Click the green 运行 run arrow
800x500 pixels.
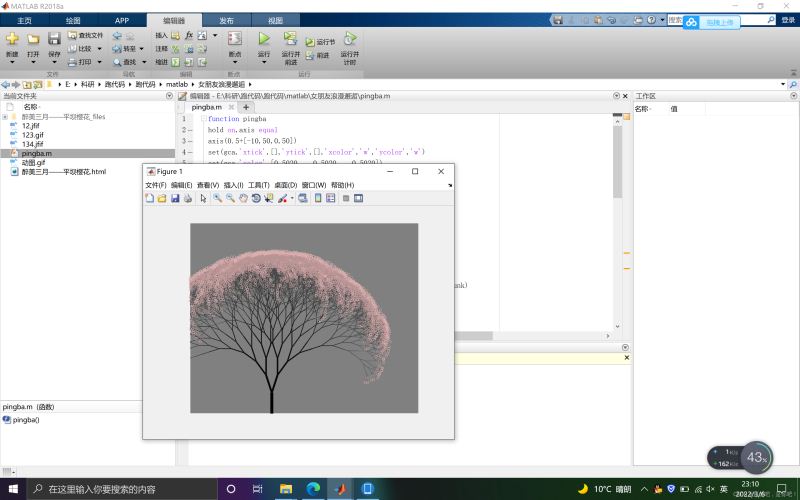tap(264, 39)
